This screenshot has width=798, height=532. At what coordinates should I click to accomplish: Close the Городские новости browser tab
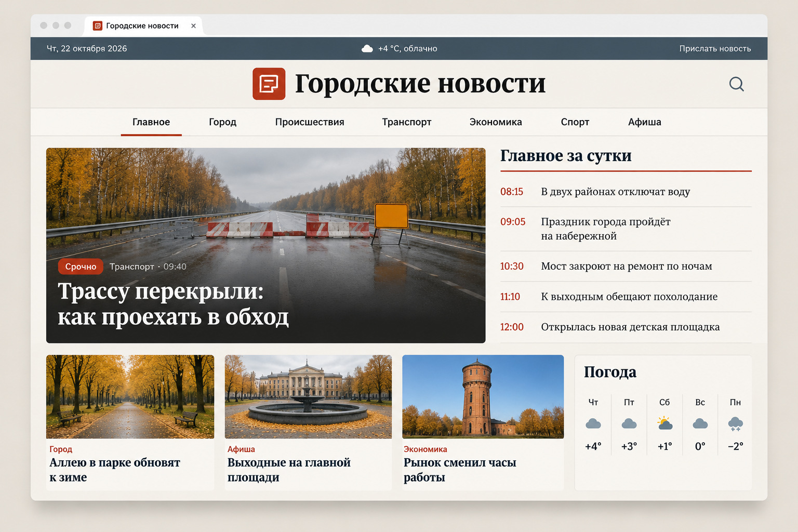coord(193,26)
